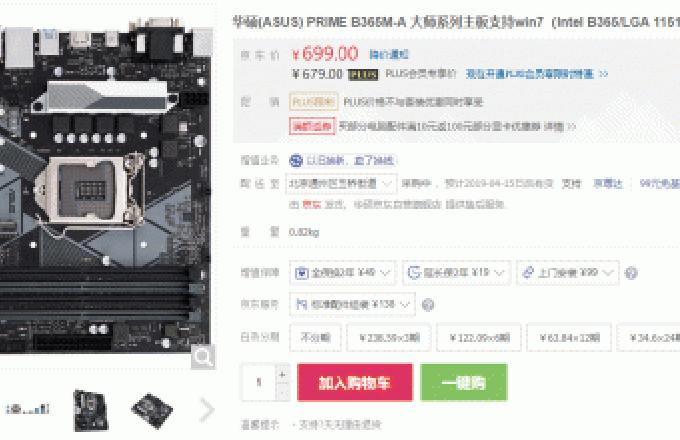Click the magnifier zoom icon on product image
Screen dimensions: 680x440
[203, 357]
